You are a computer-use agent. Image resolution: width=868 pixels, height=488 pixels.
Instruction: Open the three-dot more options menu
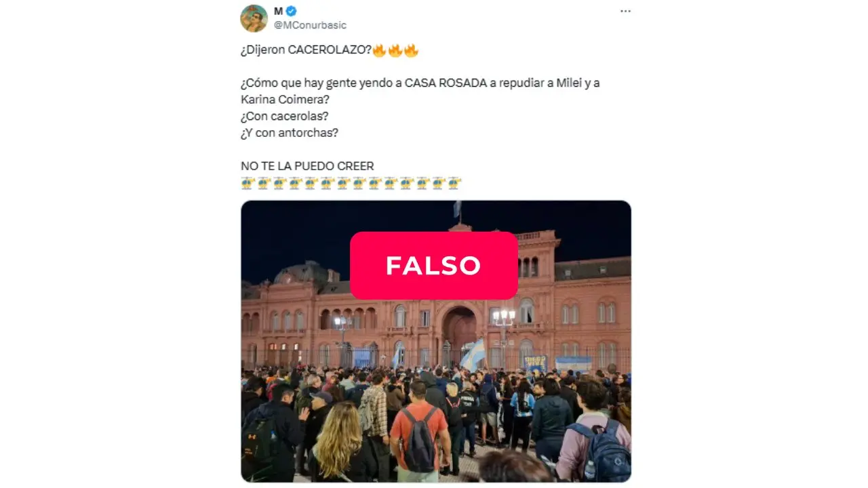click(x=625, y=12)
